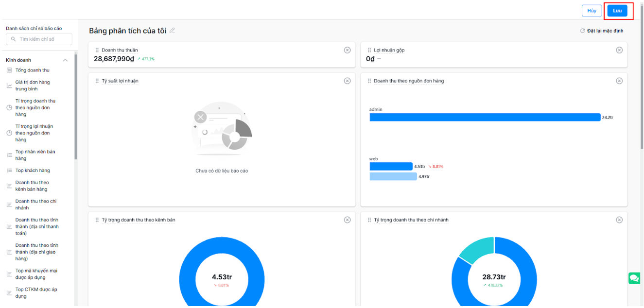
Task: Click the Tỷ trọng doanh thu theo kênh bán title
Action: pyautogui.click(x=139, y=220)
